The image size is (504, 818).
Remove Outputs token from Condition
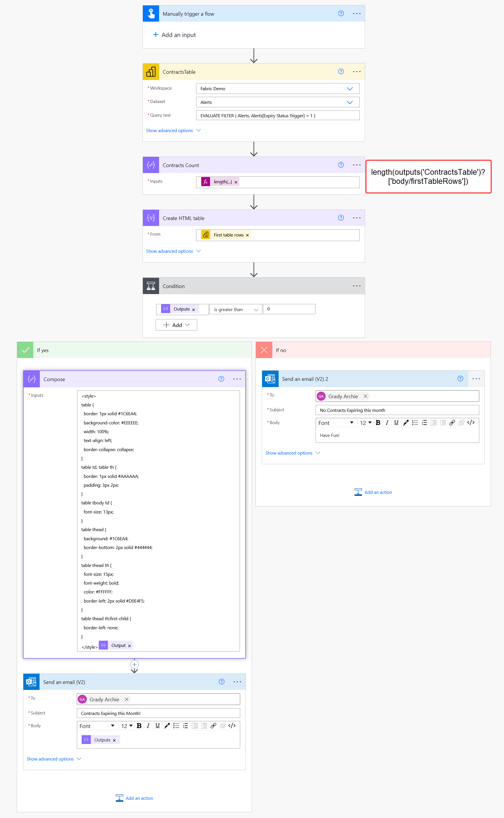(x=193, y=310)
